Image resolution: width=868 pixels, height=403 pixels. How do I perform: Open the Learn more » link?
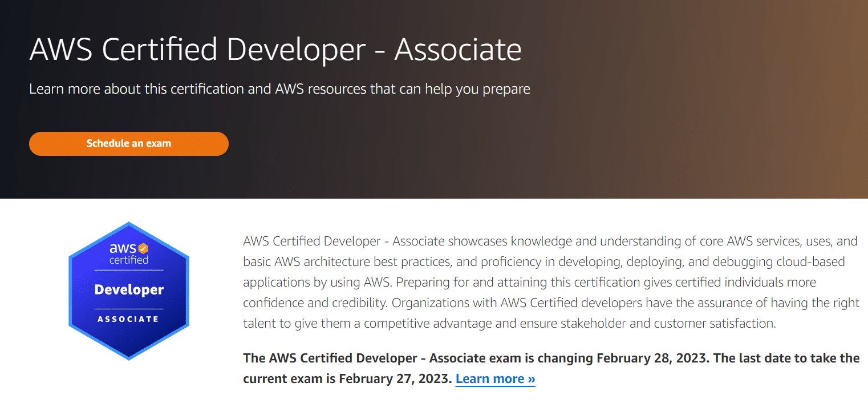tap(495, 378)
